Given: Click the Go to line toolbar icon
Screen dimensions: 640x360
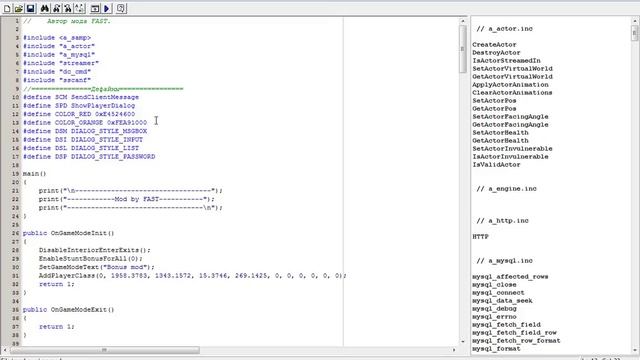Looking at the screenshot, I should click(79, 8).
